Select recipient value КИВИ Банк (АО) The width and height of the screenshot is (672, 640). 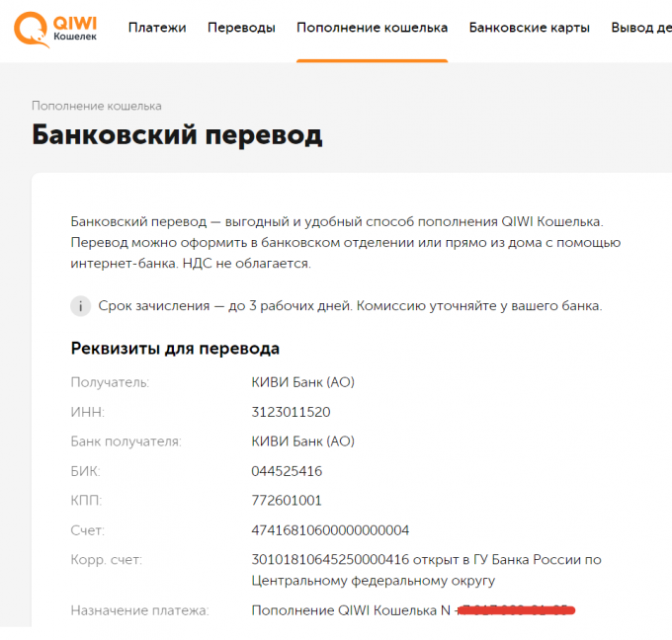coord(303,382)
